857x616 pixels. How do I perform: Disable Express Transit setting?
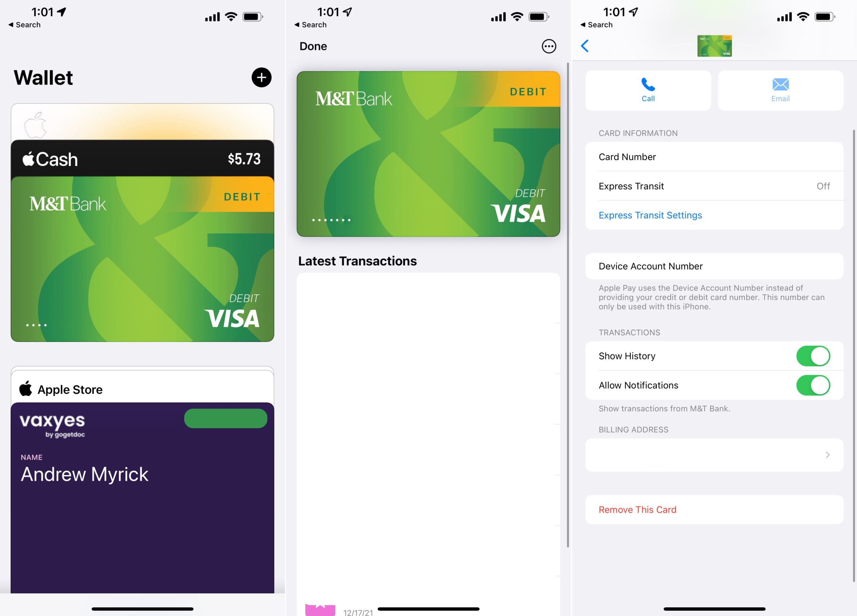pyautogui.click(x=714, y=186)
